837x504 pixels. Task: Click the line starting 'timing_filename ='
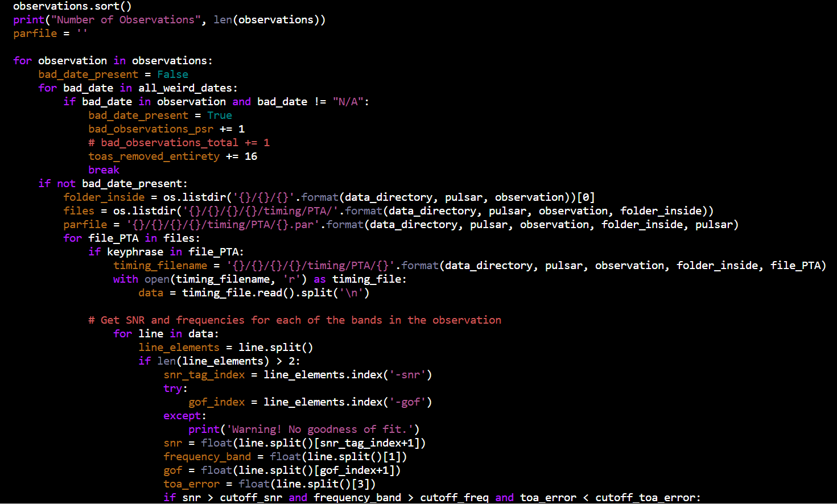click(x=469, y=266)
